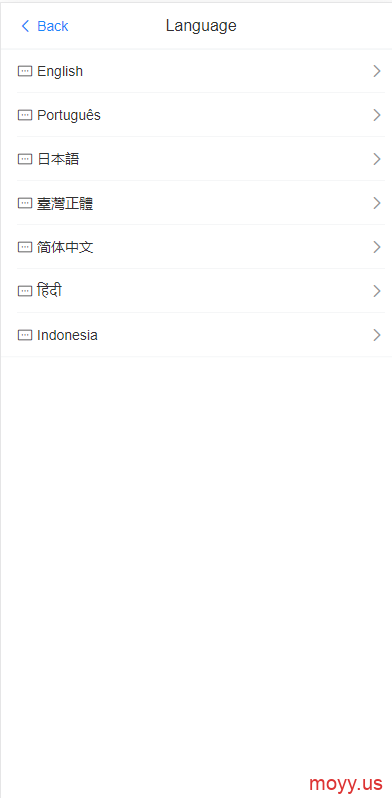This screenshot has width=392, height=798.
Task: Click the Language page title
Action: pyautogui.click(x=201, y=26)
